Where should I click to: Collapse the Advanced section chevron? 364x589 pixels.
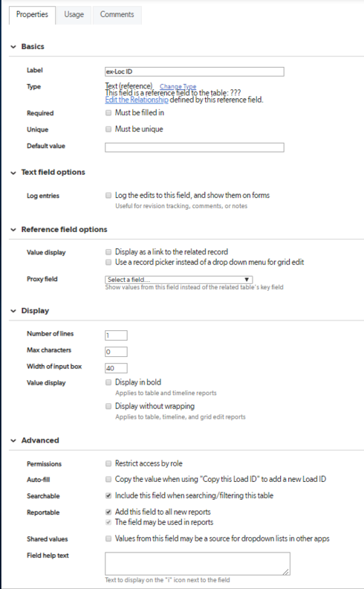point(13,440)
